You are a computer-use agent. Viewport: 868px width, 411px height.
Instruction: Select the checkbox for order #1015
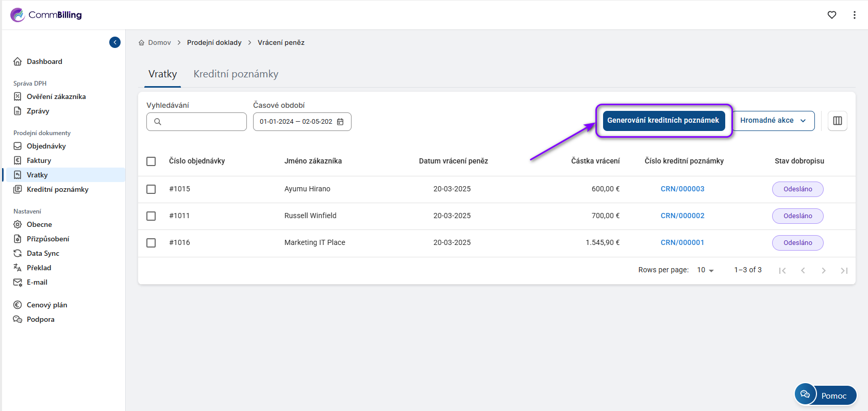(151, 189)
